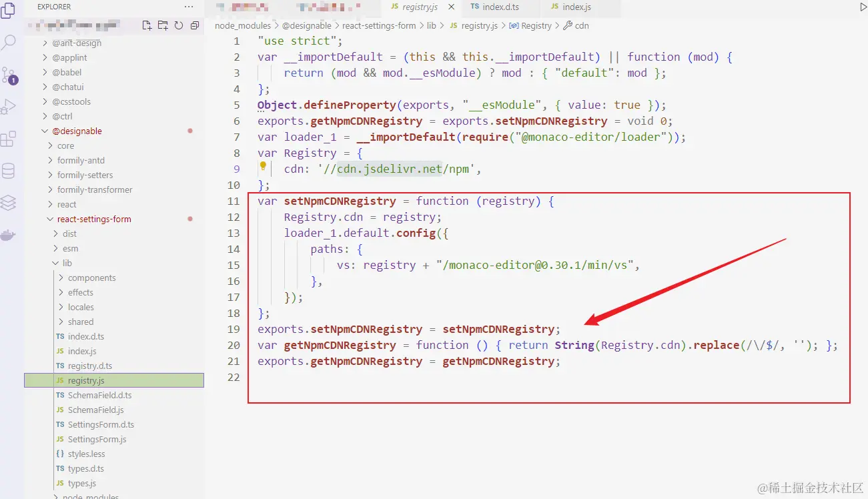The width and height of the screenshot is (868, 499).
Task: Expand the @babel folder chevron
Action: click(45, 72)
